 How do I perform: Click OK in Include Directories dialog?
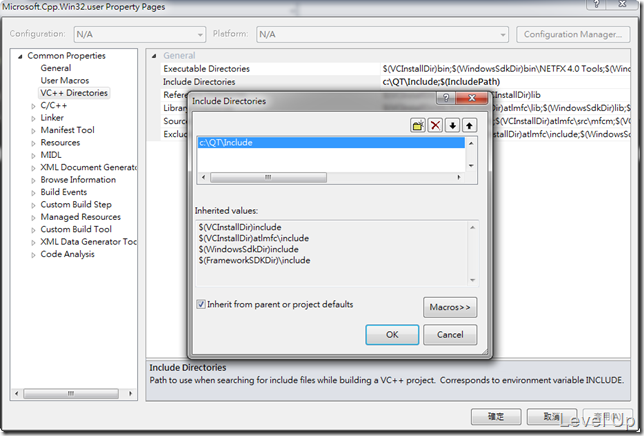(x=392, y=335)
